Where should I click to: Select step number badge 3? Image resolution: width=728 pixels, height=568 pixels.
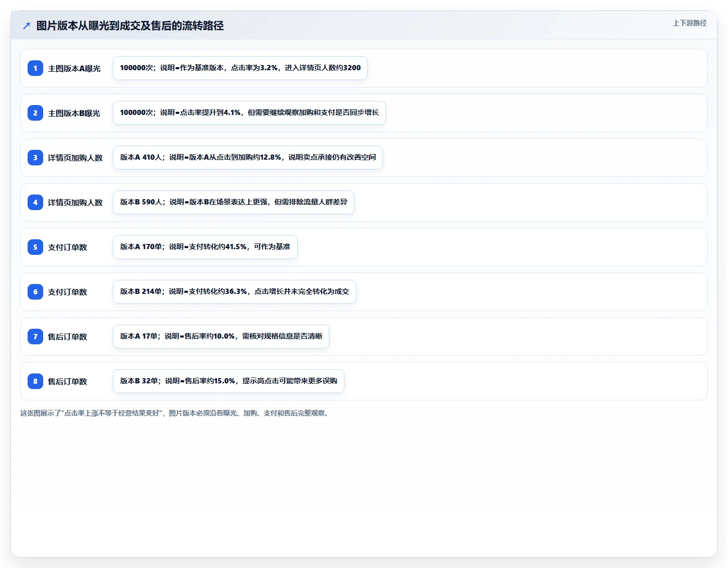pyautogui.click(x=35, y=158)
